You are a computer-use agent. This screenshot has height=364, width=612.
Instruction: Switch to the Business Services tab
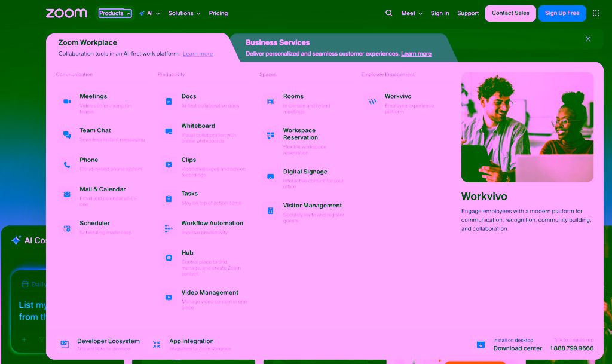[278, 43]
